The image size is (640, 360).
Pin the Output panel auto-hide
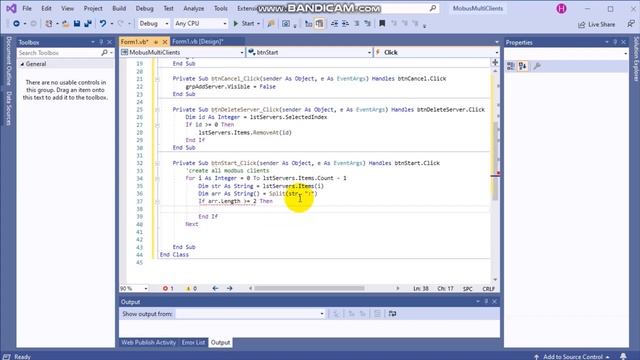pos(486,302)
